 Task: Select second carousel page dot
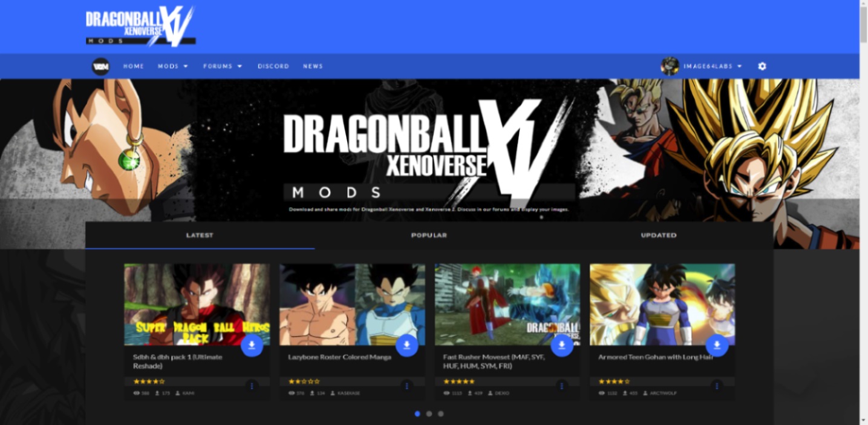(x=429, y=414)
